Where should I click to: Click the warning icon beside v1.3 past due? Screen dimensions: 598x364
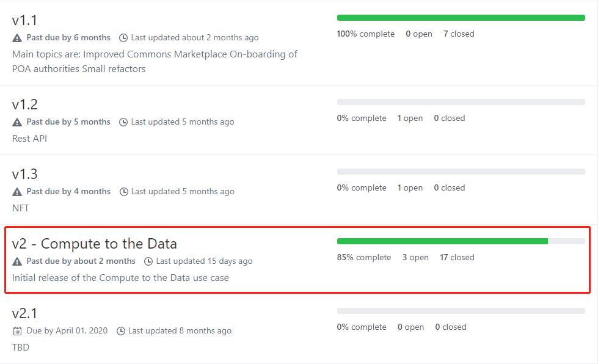(x=17, y=192)
